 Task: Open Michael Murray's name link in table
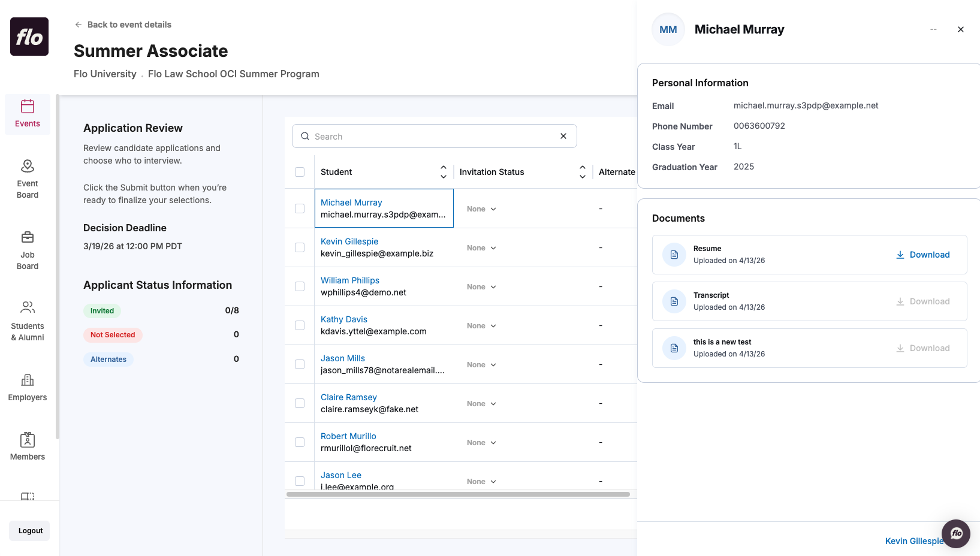[351, 203]
